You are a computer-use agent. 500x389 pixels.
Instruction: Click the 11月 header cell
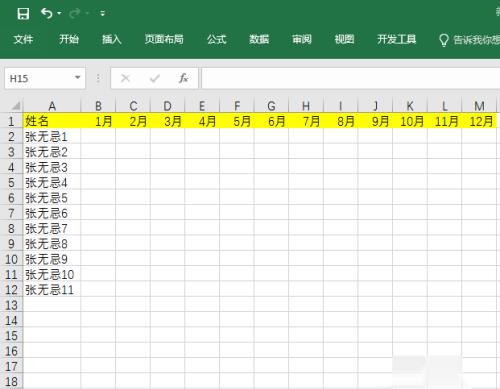445,121
